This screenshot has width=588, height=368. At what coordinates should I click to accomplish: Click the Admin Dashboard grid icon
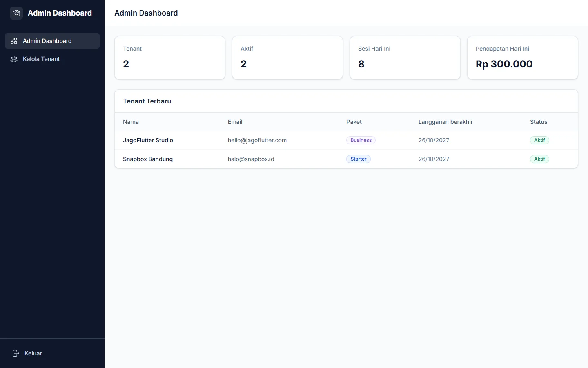pos(14,41)
